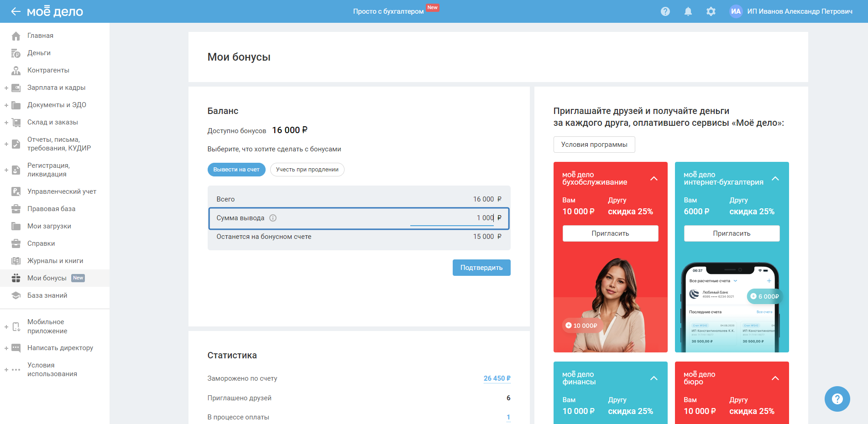
Task: Open Главная in the sidebar
Action: click(x=40, y=36)
